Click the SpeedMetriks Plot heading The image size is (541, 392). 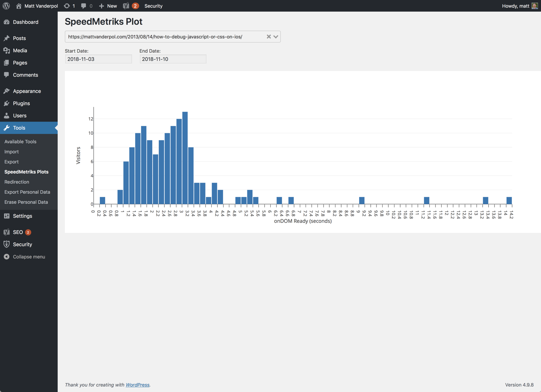click(104, 22)
